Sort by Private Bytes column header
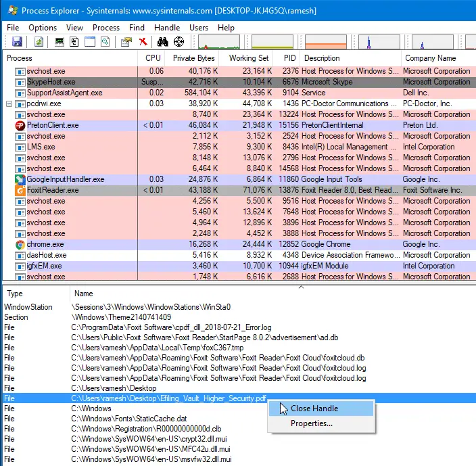The width and height of the screenshot is (476, 466). 192,58
